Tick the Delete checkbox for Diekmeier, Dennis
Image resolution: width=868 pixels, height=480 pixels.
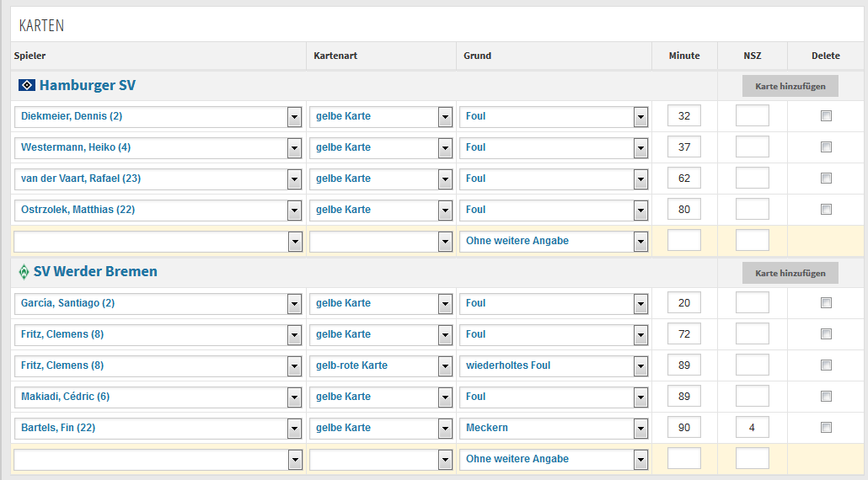click(x=826, y=116)
